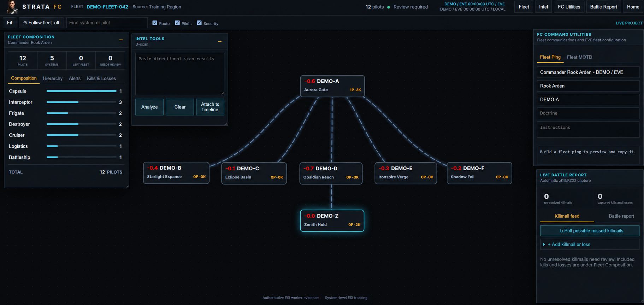Image resolution: width=644 pixels, height=305 pixels.
Task: Click Attach to timeline button
Action: click(x=210, y=107)
